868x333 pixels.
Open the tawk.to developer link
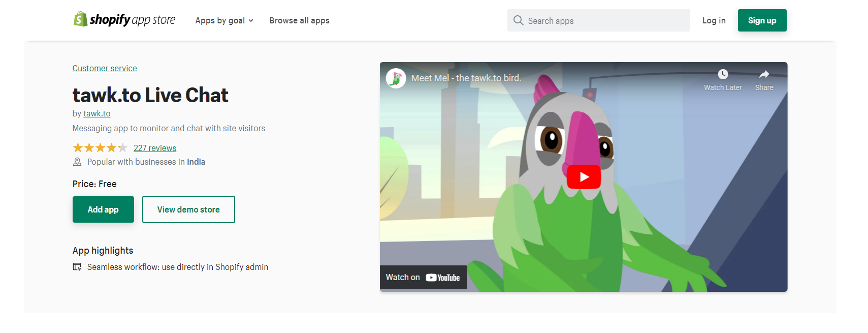point(97,113)
